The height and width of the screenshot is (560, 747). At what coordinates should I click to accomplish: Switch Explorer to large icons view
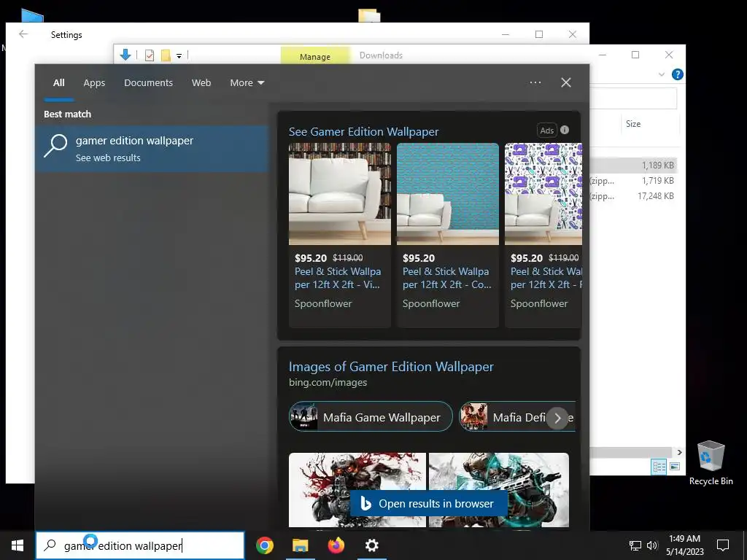(x=675, y=467)
